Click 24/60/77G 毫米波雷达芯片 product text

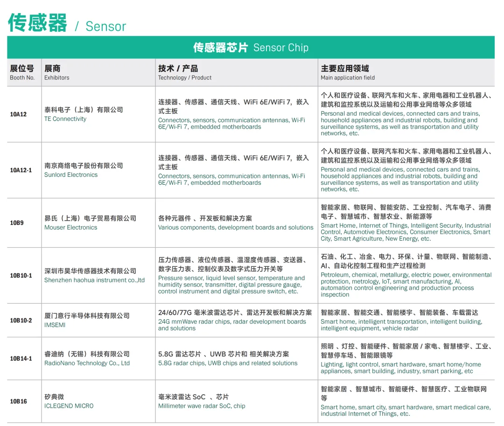click(x=235, y=313)
